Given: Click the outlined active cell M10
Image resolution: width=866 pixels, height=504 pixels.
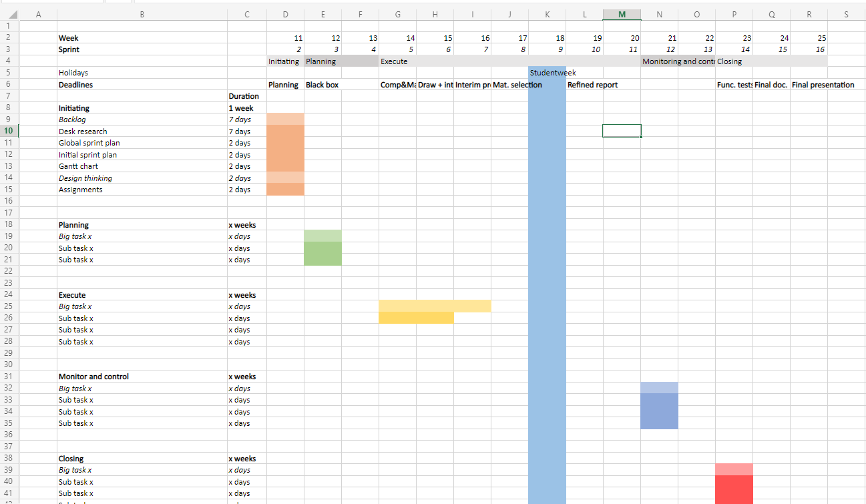Looking at the screenshot, I should pos(622,131).
